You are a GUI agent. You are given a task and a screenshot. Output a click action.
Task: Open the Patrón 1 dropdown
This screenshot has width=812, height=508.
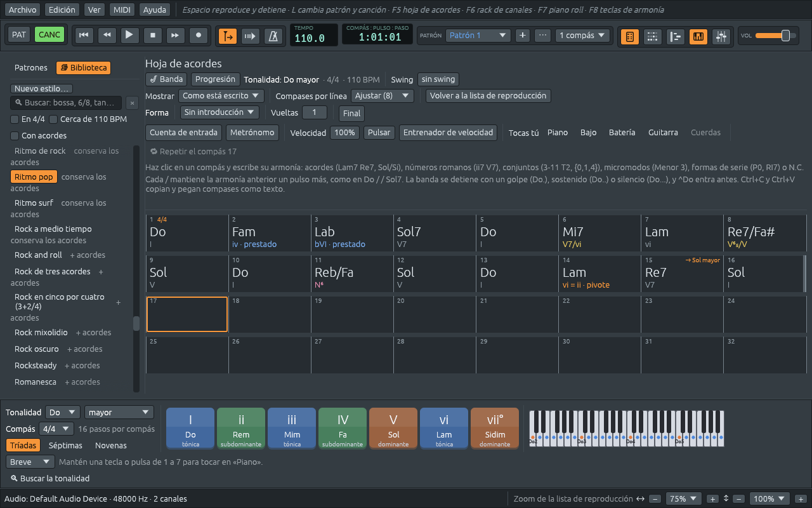478,36
